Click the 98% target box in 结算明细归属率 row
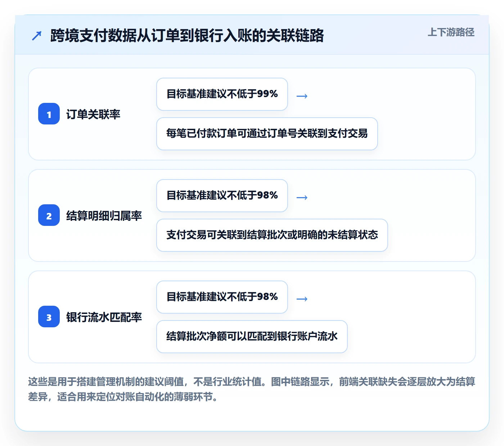 pos(222,196)
